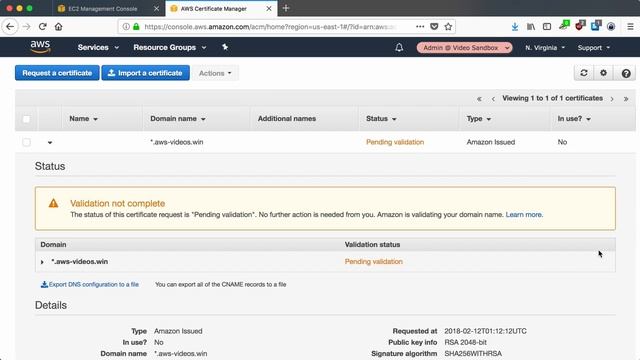The width and height of the screenshot is (640, 360).
Task: Close the EC2 Management Console tab
Action: [x=156, y=9]
